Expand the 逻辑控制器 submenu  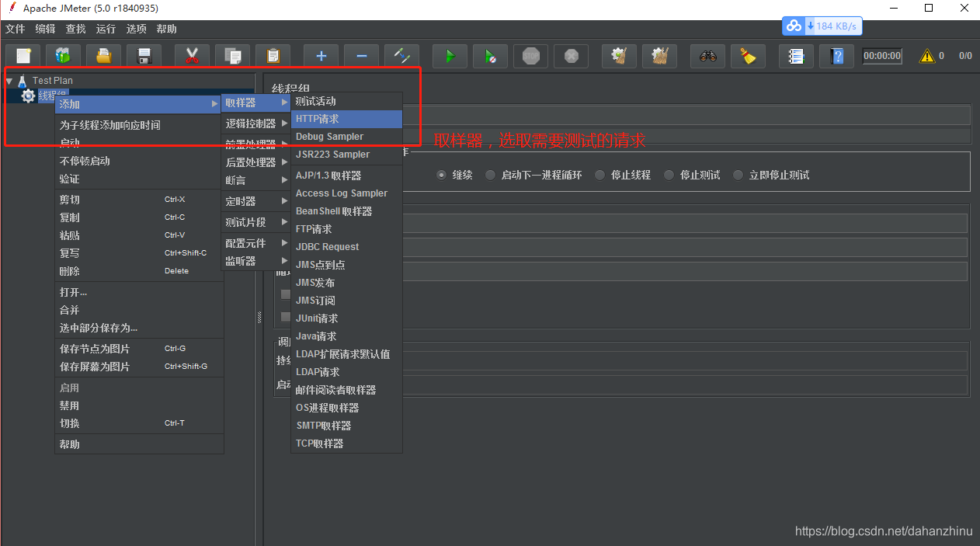click(x=256, y=123)
